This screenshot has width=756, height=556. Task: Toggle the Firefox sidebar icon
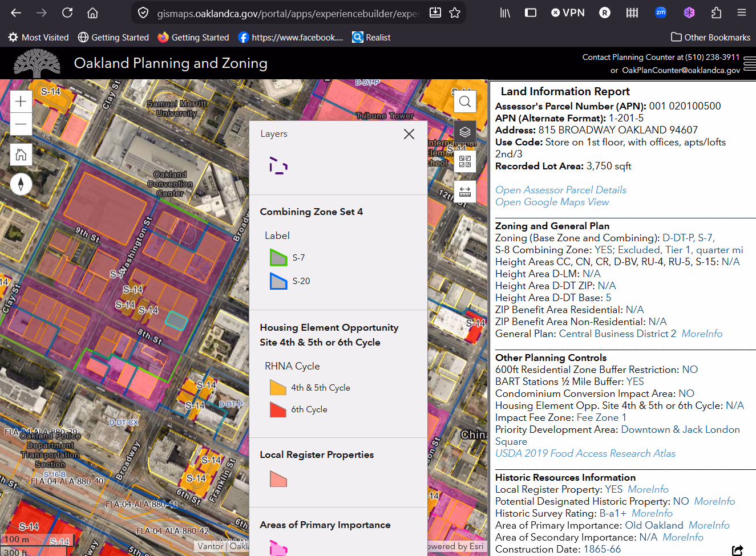click(x=531, y=13)
